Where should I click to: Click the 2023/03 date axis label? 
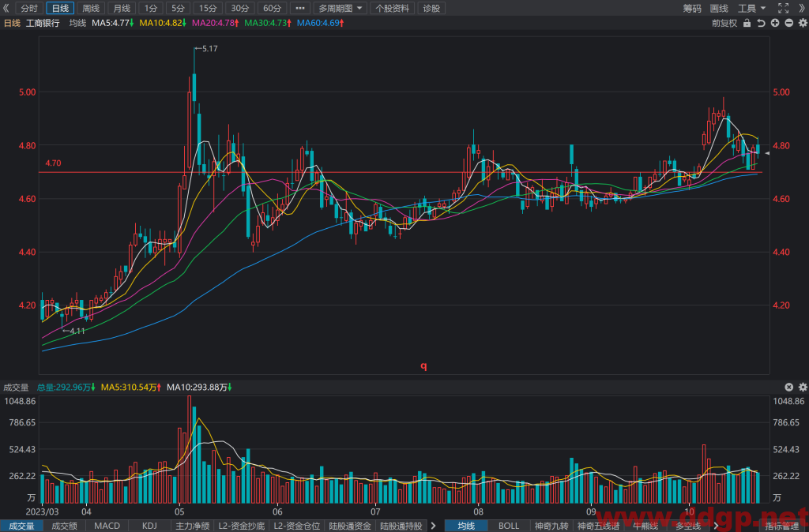coord(42,512)
